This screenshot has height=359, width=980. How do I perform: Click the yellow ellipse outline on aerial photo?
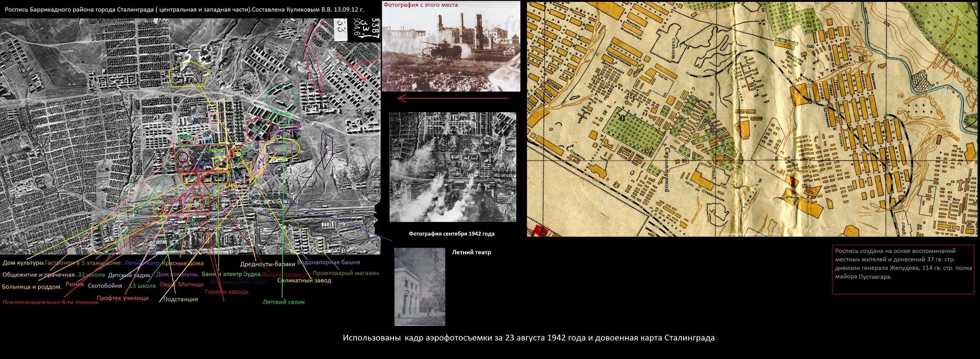[282, 148]
